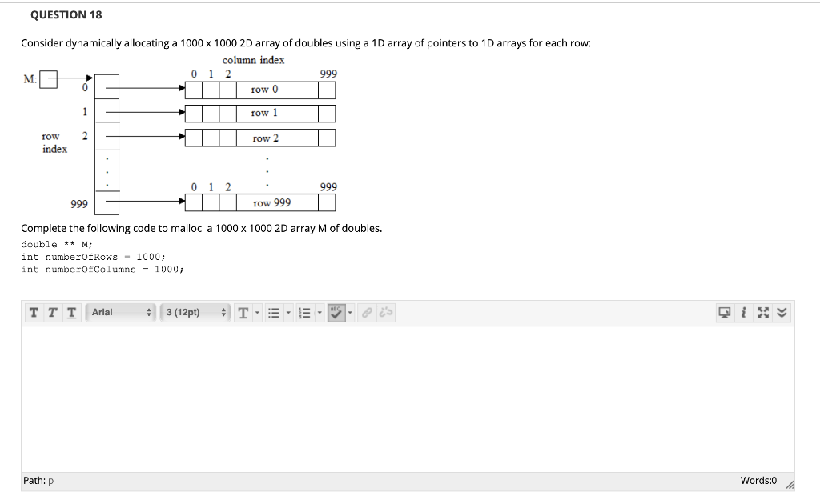Open the 3 (12pt) font size dropdown

pyautogui.click(x=194, y=312)
